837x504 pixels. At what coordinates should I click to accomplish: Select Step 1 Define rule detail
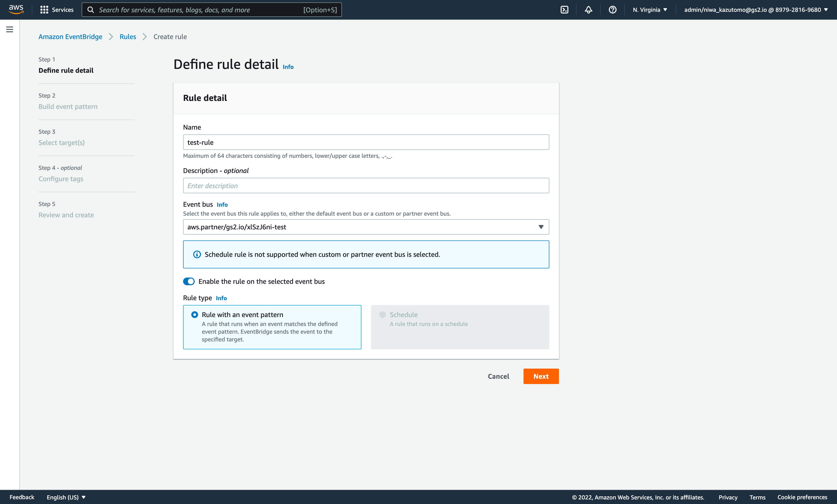pyautogui.click(x=66, y=70)
